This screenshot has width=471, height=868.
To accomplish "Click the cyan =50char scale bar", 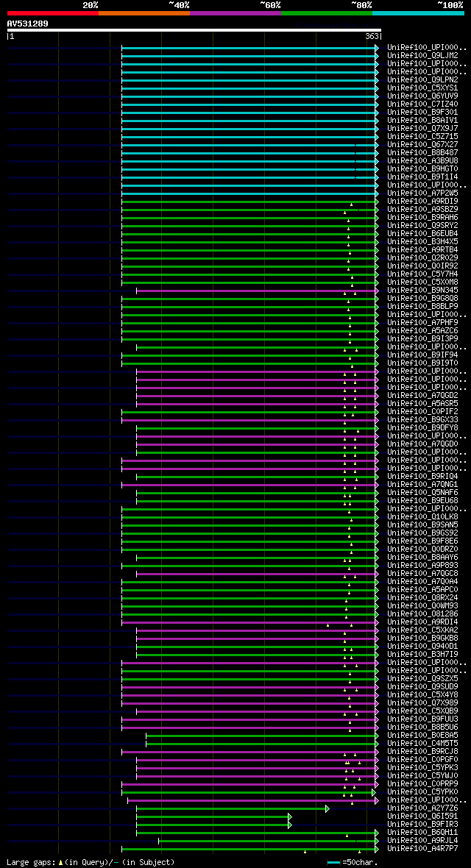I will [333, 862].
